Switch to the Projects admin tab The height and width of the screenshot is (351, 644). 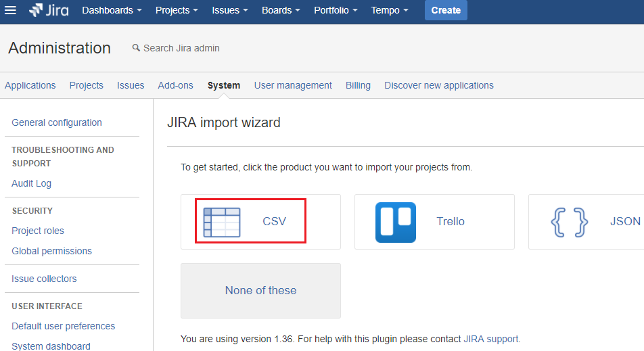[x=87, y=85]
